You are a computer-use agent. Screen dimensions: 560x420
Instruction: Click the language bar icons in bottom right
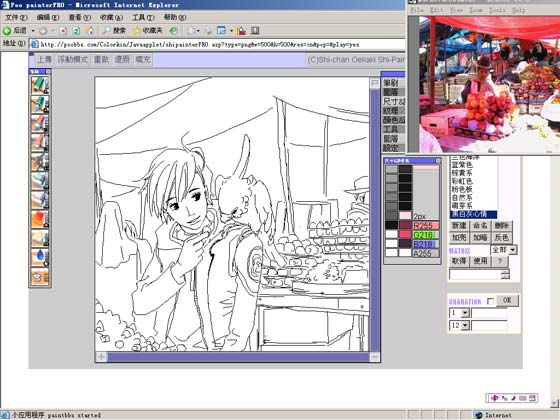click(x=513, y=398)
